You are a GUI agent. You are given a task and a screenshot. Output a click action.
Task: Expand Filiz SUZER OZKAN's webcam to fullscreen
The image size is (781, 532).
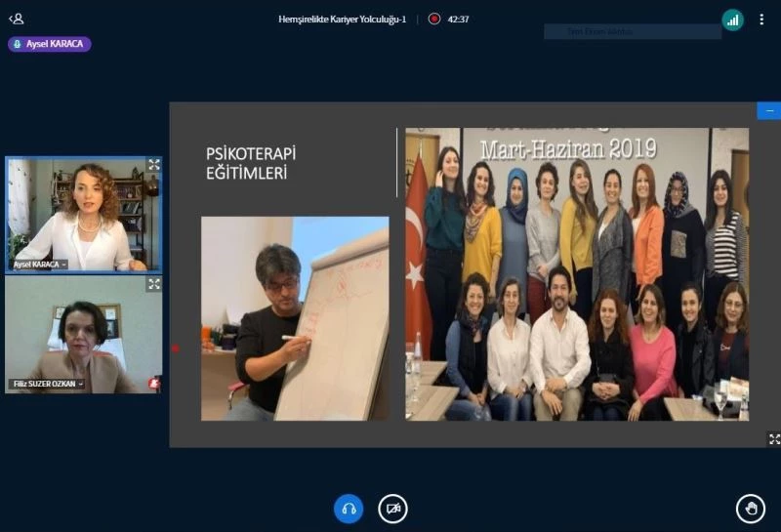click(x=153, y=284)
